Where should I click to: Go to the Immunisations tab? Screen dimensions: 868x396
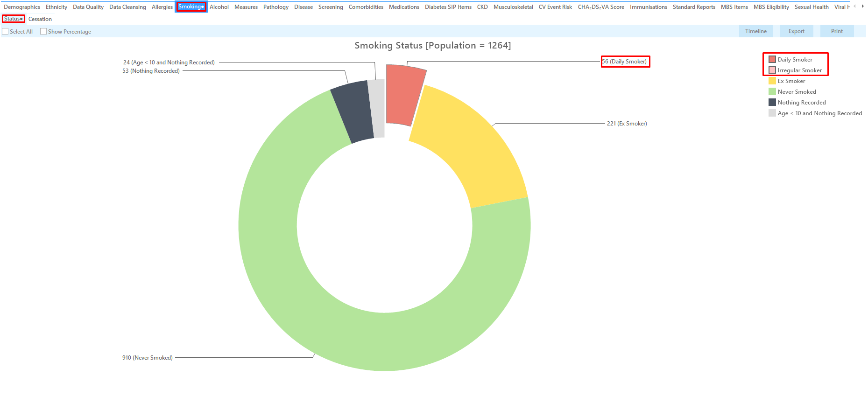649,7
